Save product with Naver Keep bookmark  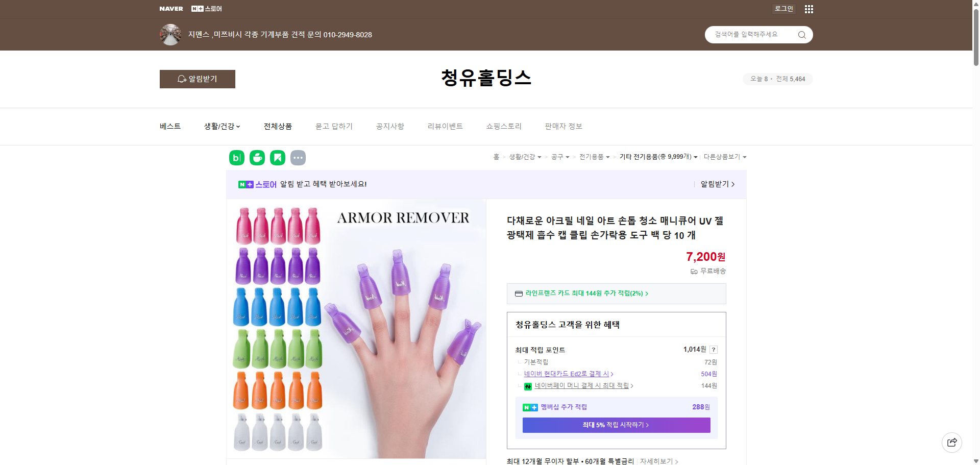277,158
